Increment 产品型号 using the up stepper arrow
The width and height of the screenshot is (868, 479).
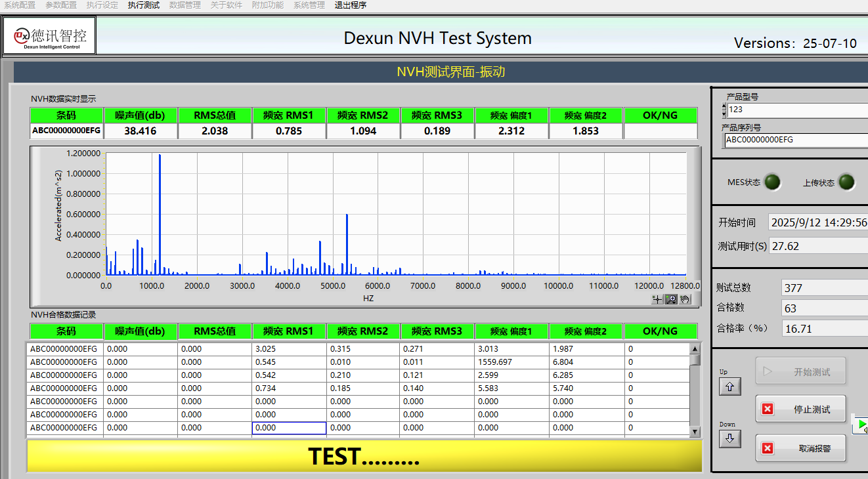point(724,106)
